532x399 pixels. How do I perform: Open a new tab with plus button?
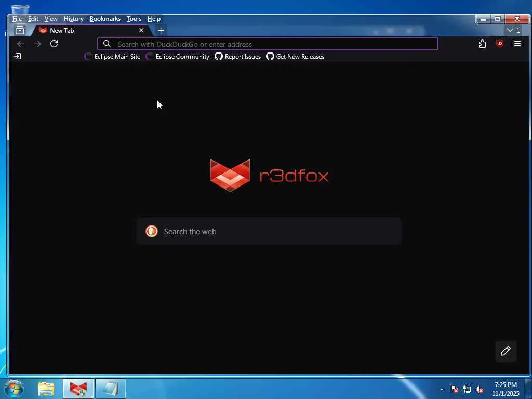tap(161, 31)
